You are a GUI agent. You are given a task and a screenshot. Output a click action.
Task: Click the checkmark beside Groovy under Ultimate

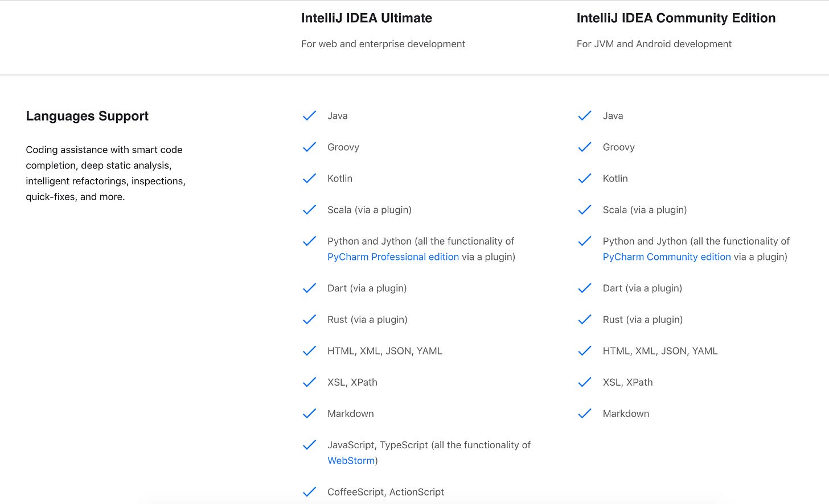[309, 147]
